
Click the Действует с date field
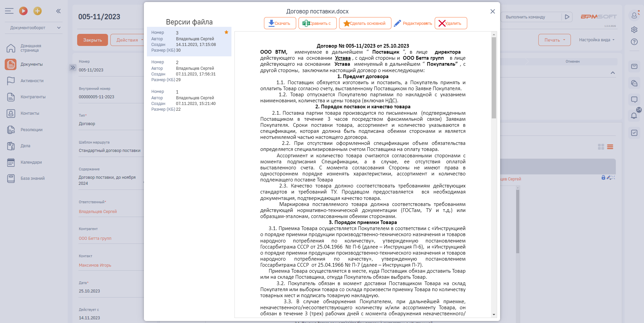111,318
